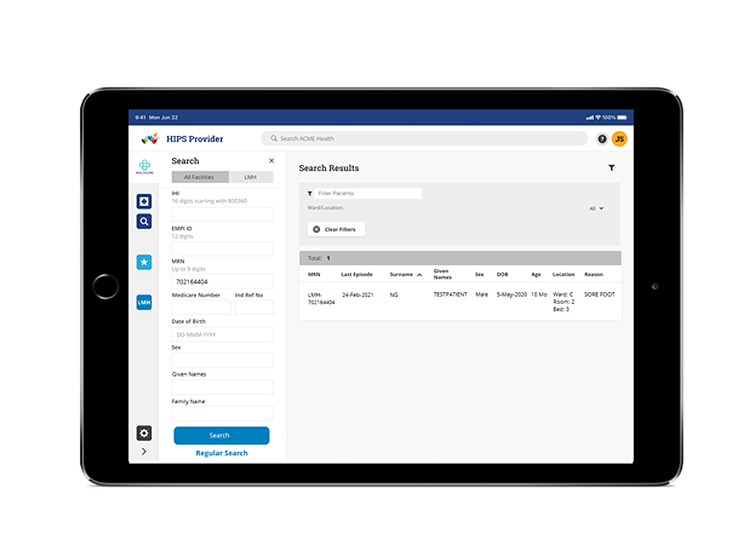
Task: Click the HealACME logo above the sidebar
Action: [x=144, y=166]
